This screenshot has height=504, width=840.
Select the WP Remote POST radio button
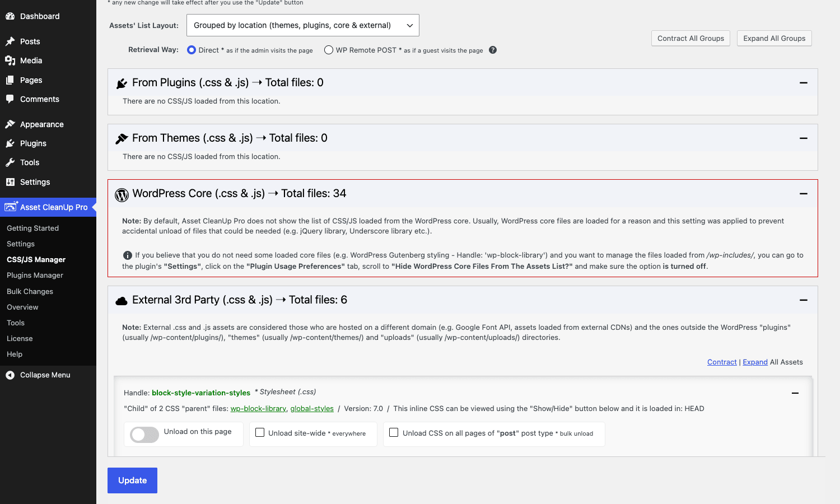tap(329, 50)
